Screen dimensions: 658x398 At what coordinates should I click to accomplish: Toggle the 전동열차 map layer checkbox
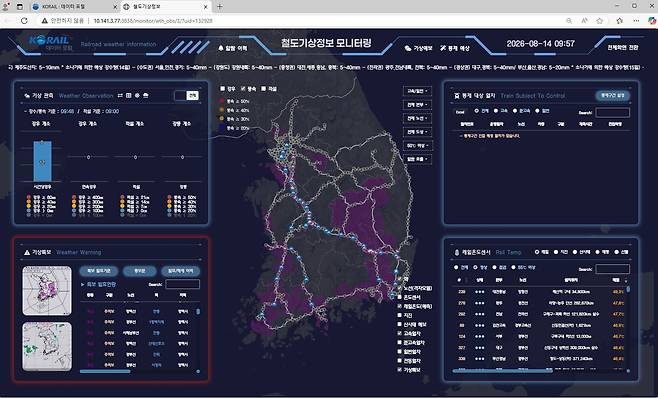click(x=400, y=361)
